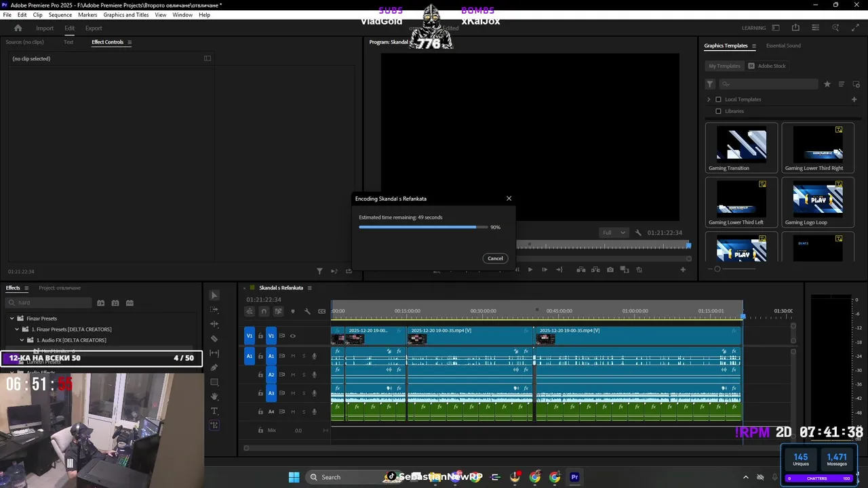Open the Project: отвличане tab
Viewport: 868px width, 488px height.
[60, 288]
